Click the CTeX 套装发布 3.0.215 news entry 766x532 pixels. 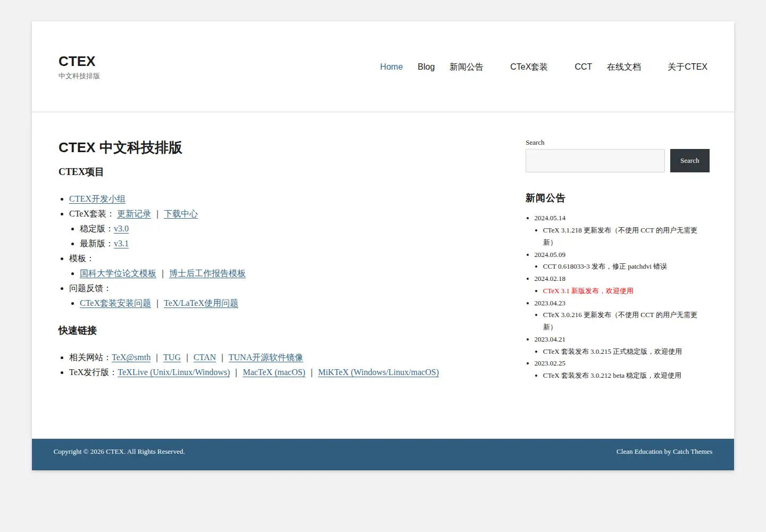click(x=612, y=352)
